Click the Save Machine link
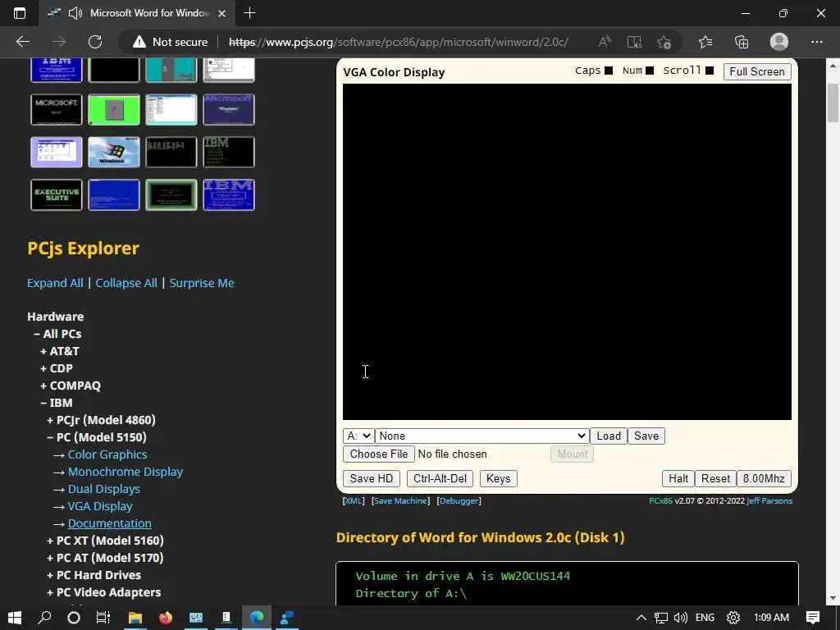Image resolution: width=840 pixels, height=630 pixels. [400, 501]
